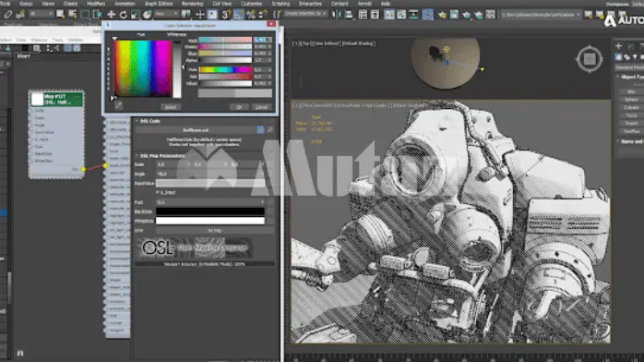Activate the Select and Place tool

coord(147,15)
